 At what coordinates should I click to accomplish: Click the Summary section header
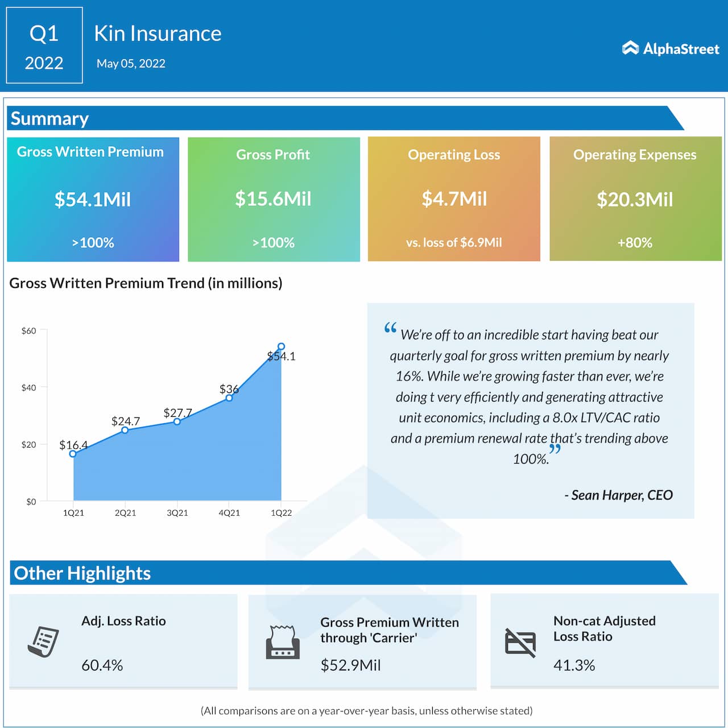tap(50, 118)
